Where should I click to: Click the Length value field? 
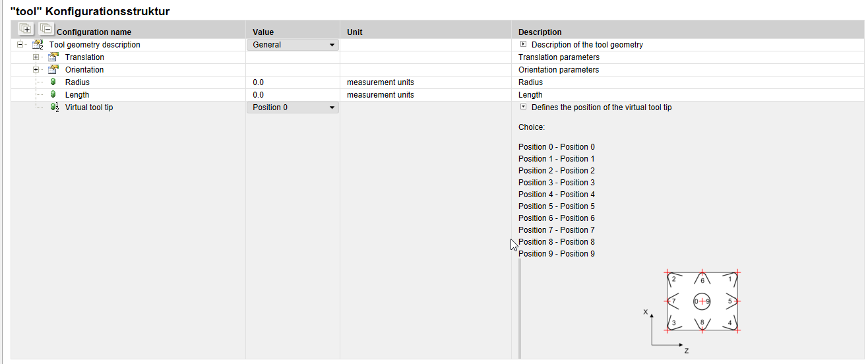click(292, 95)
